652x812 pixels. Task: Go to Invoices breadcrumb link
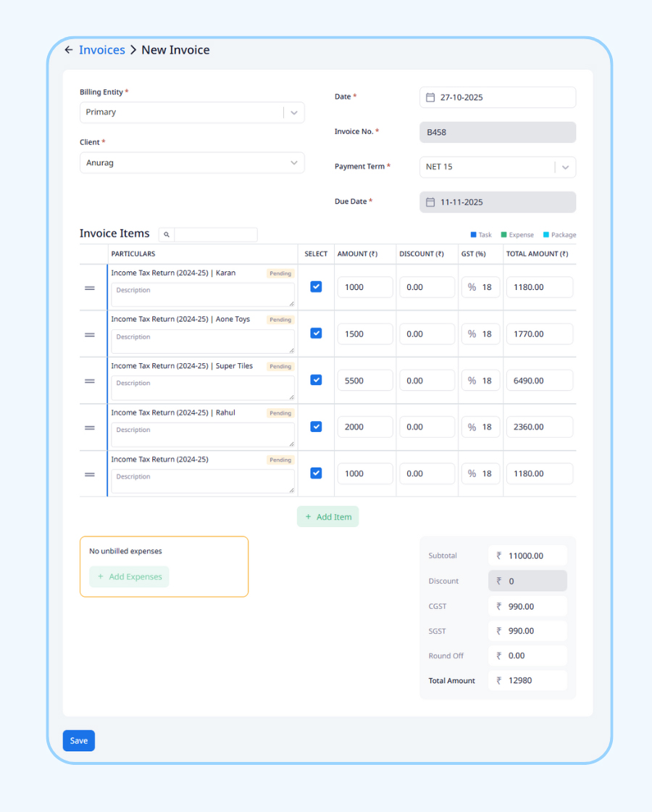point(102,50)
